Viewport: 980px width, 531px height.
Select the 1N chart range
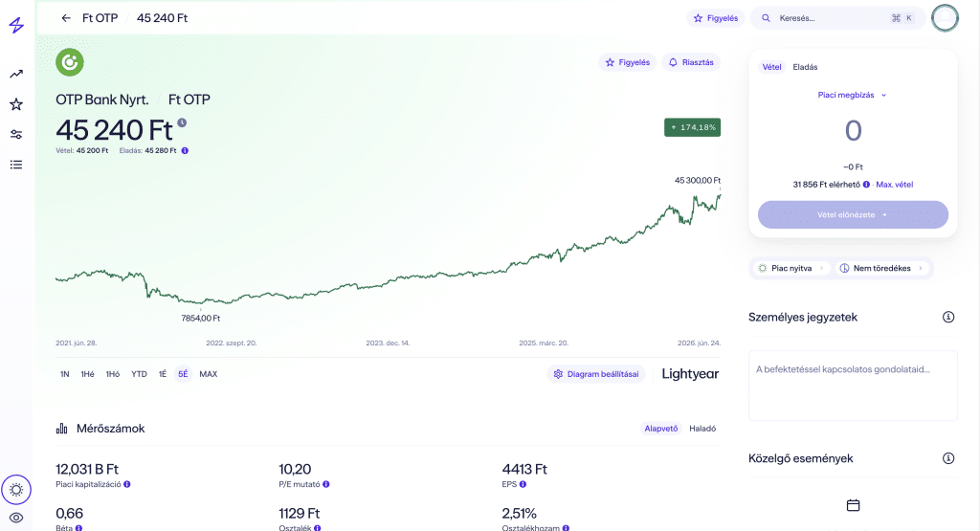(64, 374)
